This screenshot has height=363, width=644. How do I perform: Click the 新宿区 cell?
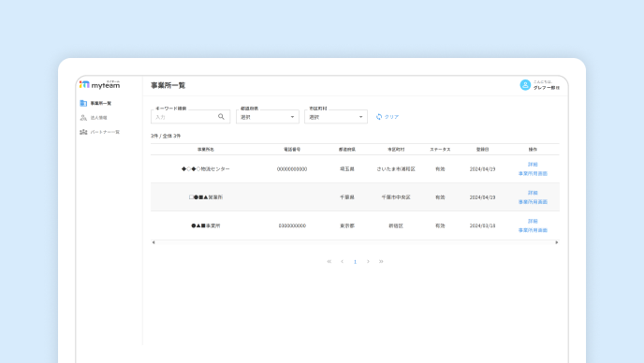(x=396, y=225)
